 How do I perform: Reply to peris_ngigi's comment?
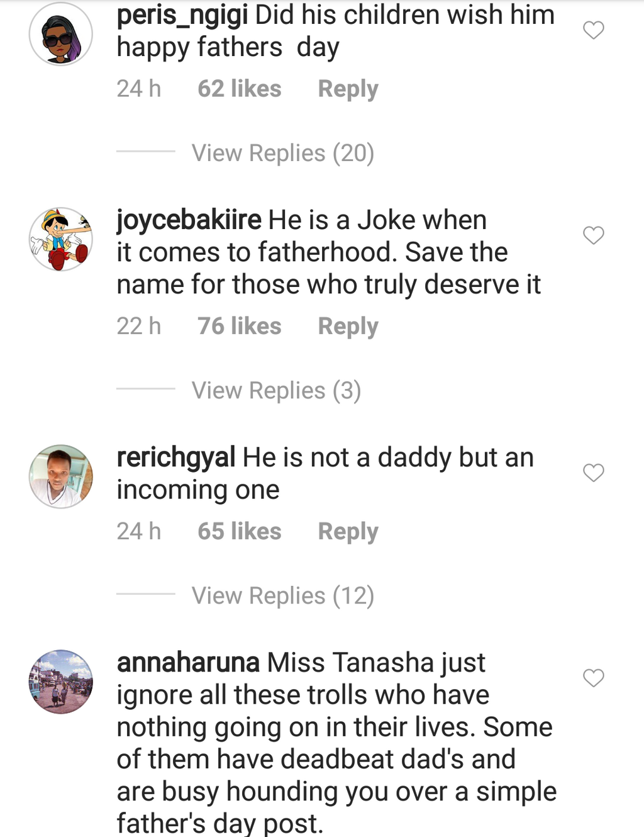(x=348, y=89)
